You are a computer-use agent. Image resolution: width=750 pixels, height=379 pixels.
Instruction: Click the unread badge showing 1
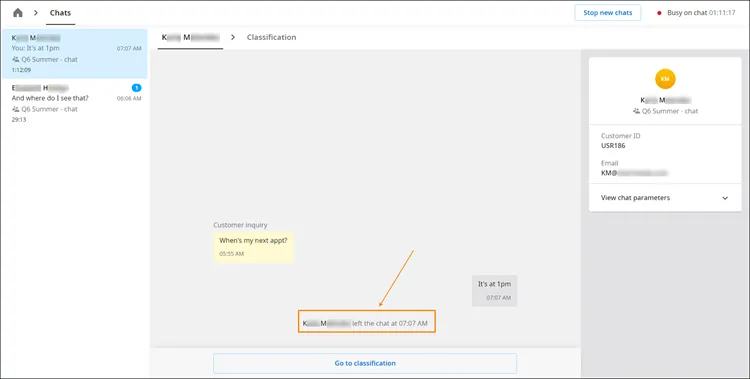[x=136, y=88]
